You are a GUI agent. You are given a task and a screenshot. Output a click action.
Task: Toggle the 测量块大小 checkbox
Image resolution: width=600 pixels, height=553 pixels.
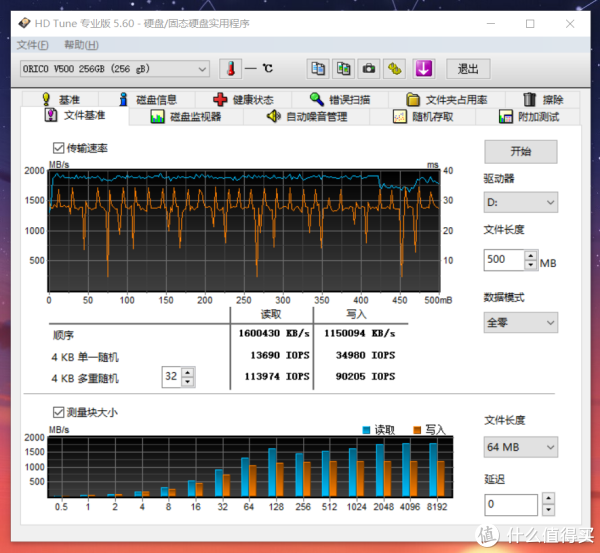(x=59, y=412)
